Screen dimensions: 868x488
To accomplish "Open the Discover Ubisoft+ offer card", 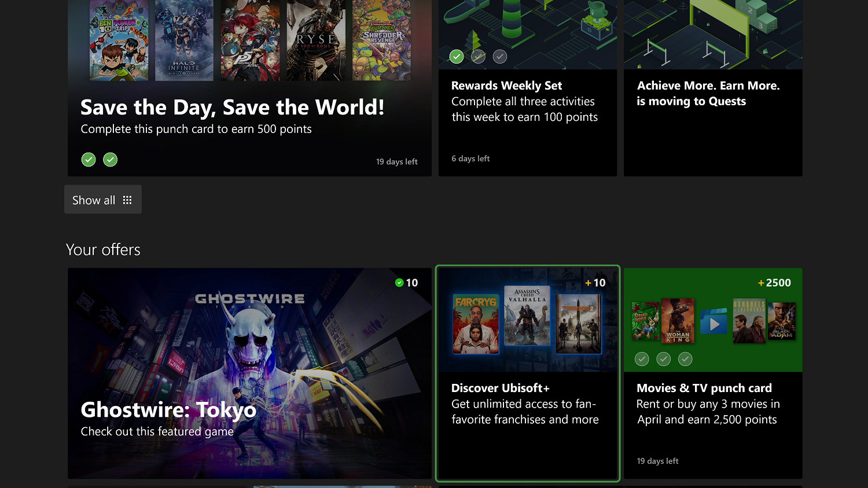I will [527, 374].
